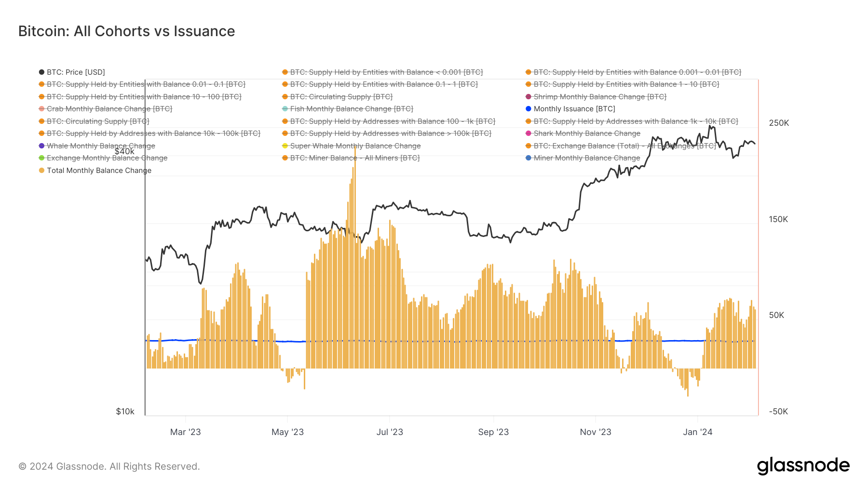Click the glassnode logo
Screen dimensions: 868x488
point(803,466)
